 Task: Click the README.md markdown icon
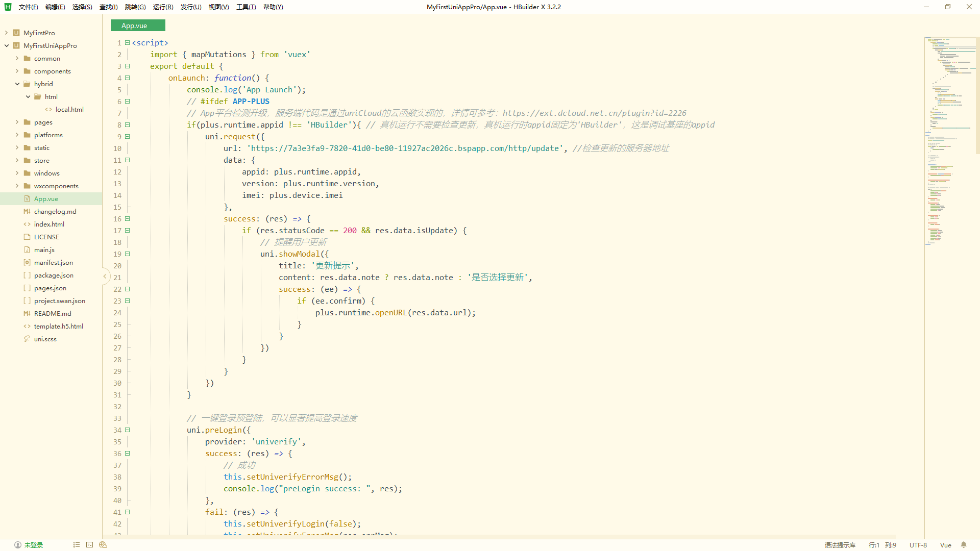tap(27, 313)
